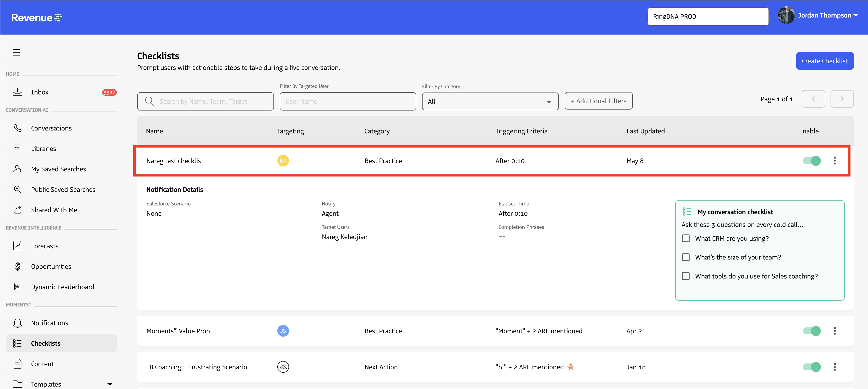Open the Jordan Thompson account dropdown
This screenshot has height=389, width=868.
click(x=828, y=16)
